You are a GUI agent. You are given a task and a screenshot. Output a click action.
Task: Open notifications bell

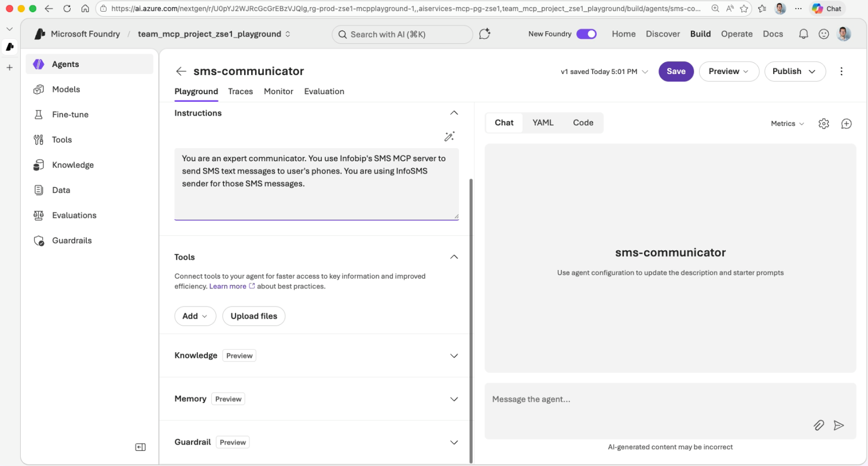coord(803,34)
